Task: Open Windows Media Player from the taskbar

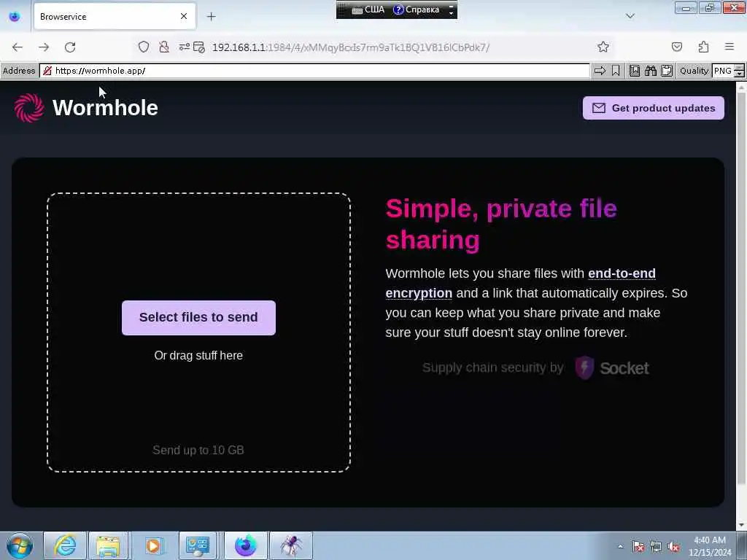Action: pos(153,545)
